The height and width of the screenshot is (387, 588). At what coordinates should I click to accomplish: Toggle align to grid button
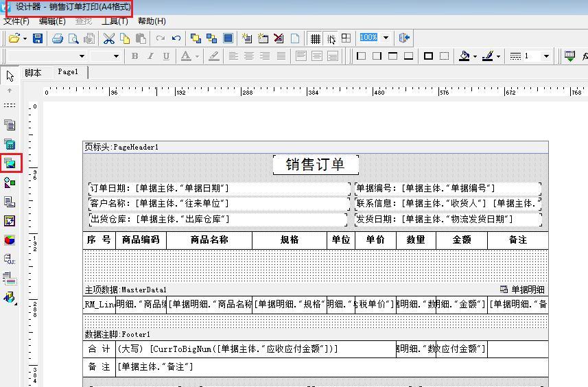[331, 38]
